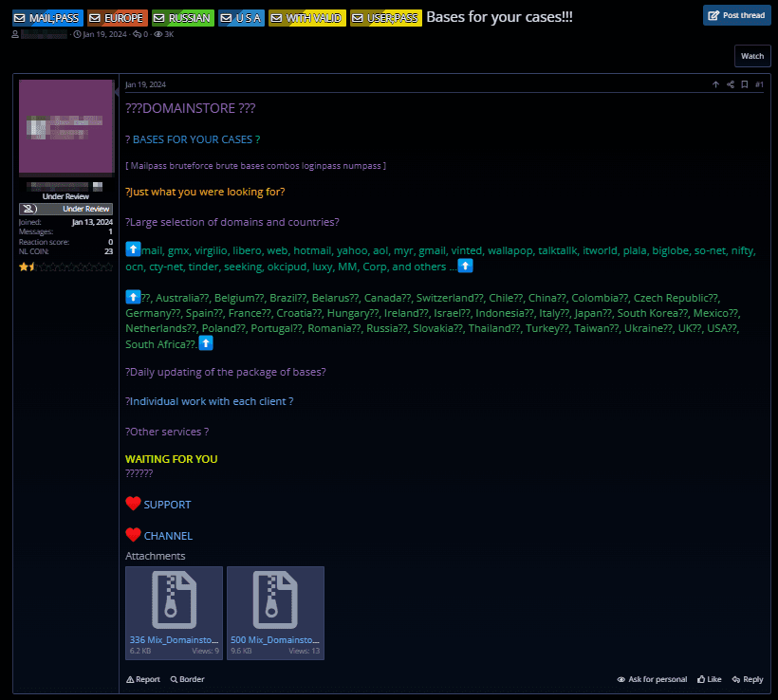Open the CHANNEL link beside the heart
The width and height of the screenshot is (778, 700).
point(168,536)
